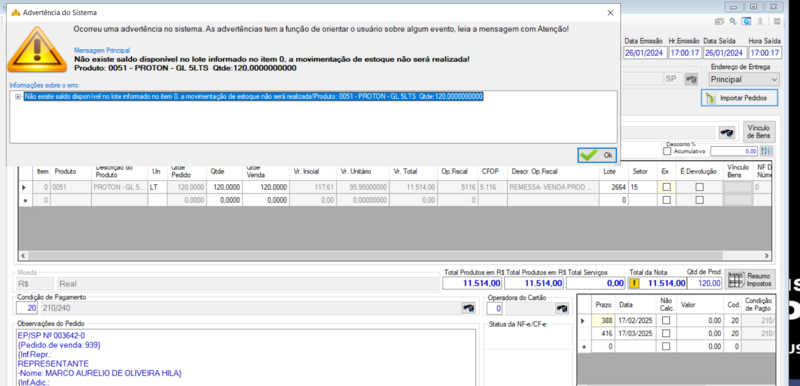Open the Vínculo de Bens button
The image size is (800, 386).
pyautogui.click(x=759, y=132)
